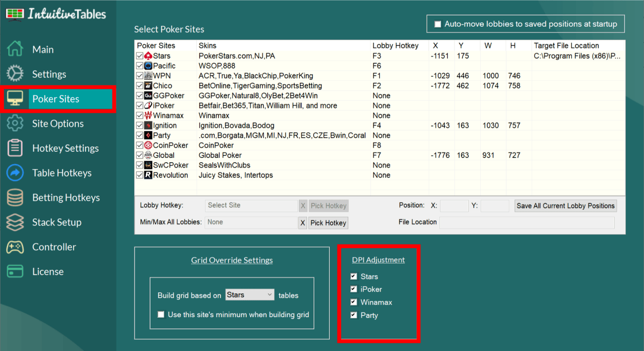The width and height of the screenshot is (644, 351).
Task: Click the Global site logo icon
Action: [x=148, y=155]
